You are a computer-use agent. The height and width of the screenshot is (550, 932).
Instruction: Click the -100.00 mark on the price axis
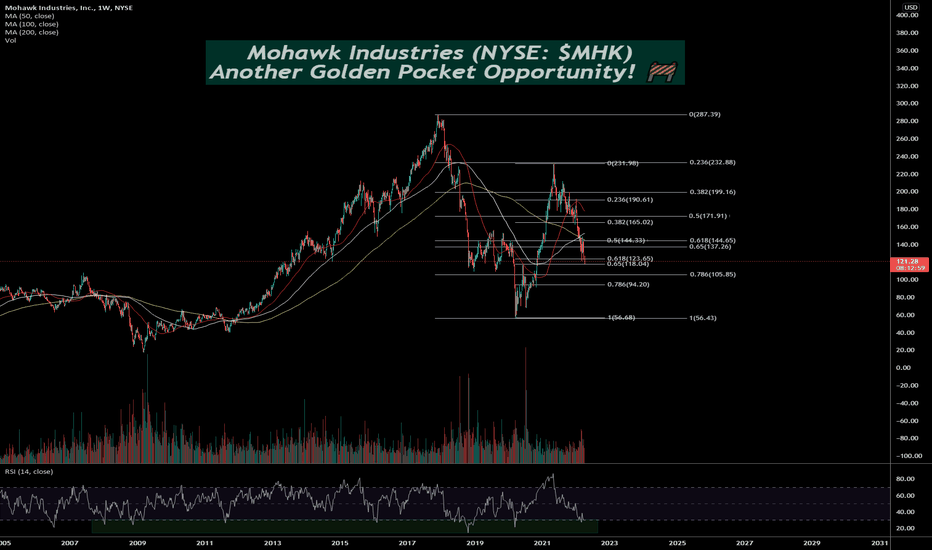909,456
